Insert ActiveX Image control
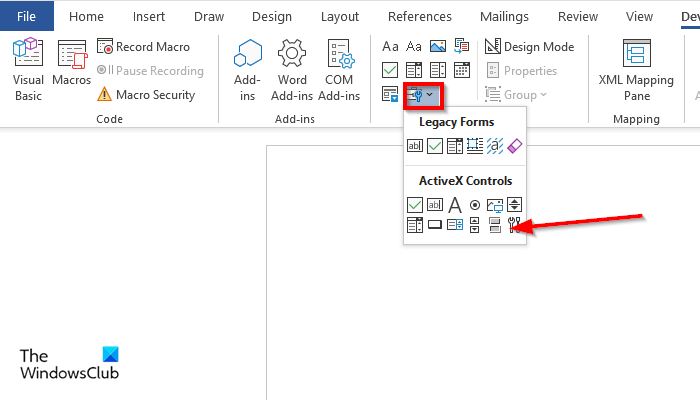Screen dimensions: 700x400 tap(495, 205)
